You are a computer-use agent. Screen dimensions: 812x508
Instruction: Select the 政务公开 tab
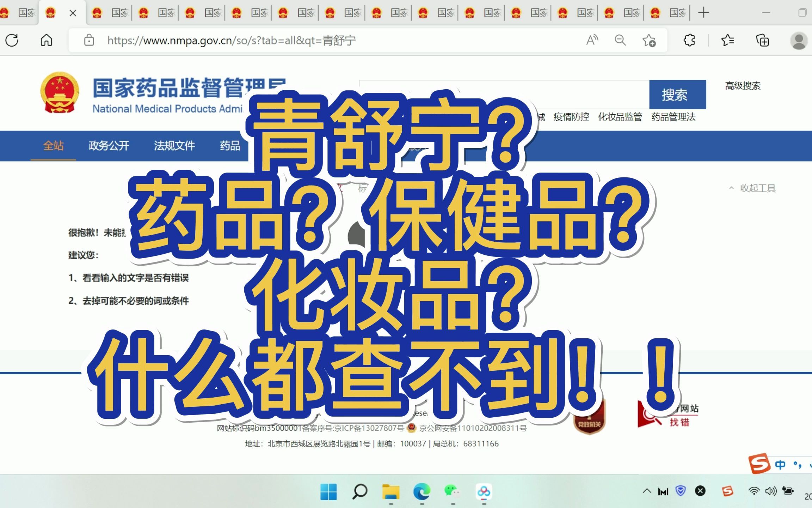(109, 145)
